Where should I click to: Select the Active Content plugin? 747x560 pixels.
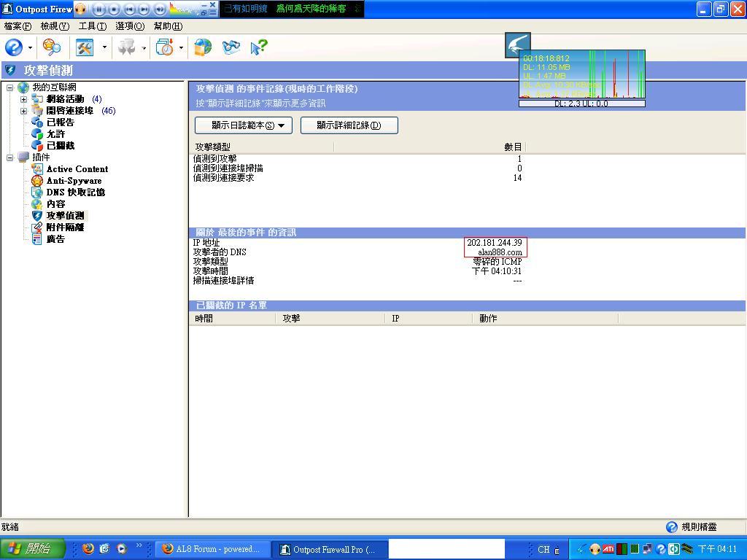point(77,169)
